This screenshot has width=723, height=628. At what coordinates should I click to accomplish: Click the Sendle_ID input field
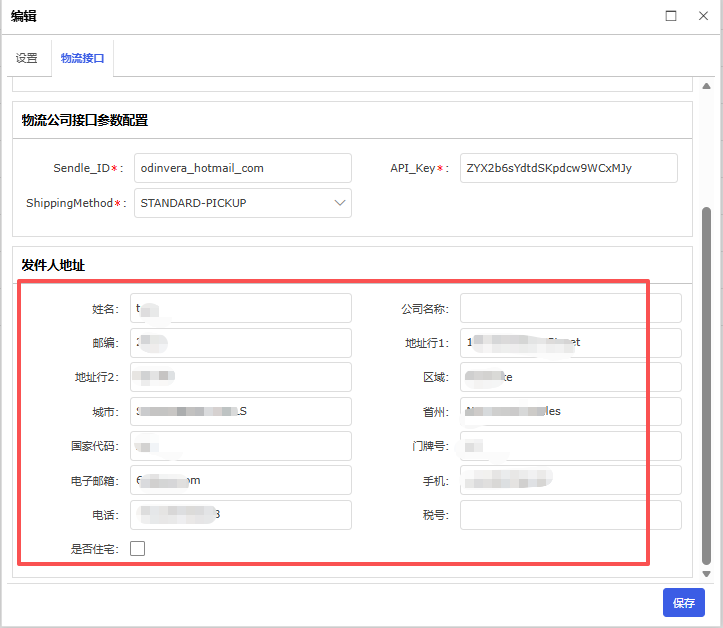pyautogui.click(x=242, y=168)
